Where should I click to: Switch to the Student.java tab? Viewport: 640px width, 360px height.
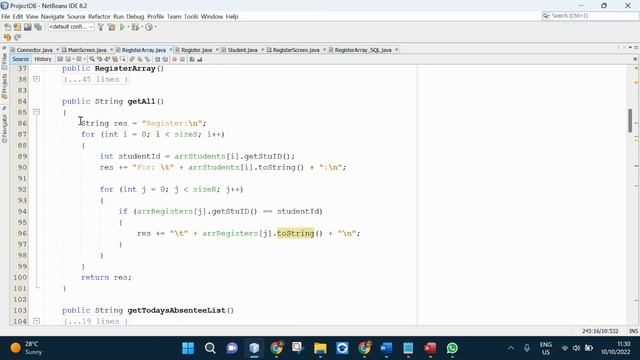[x=242, y=50]
